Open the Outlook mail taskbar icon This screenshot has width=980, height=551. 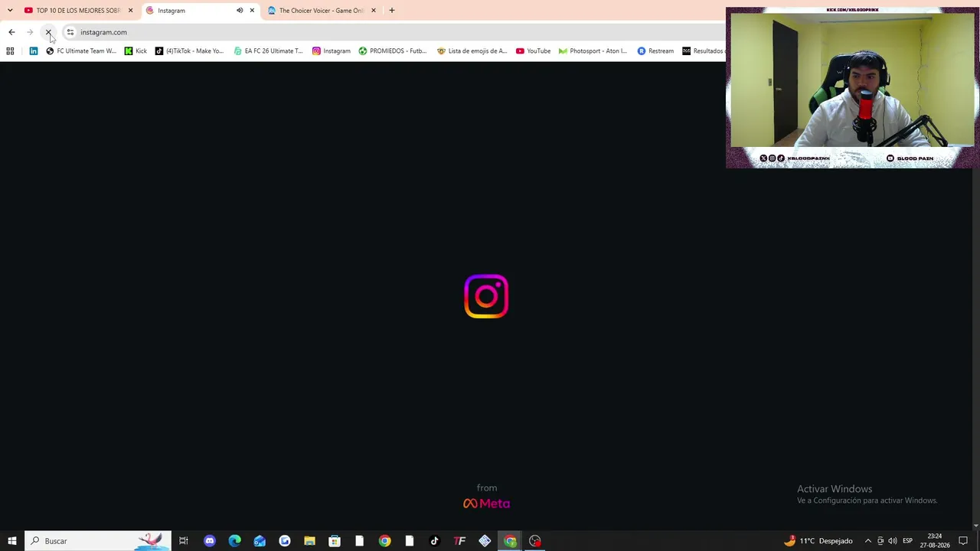click(x=260, y=541)
